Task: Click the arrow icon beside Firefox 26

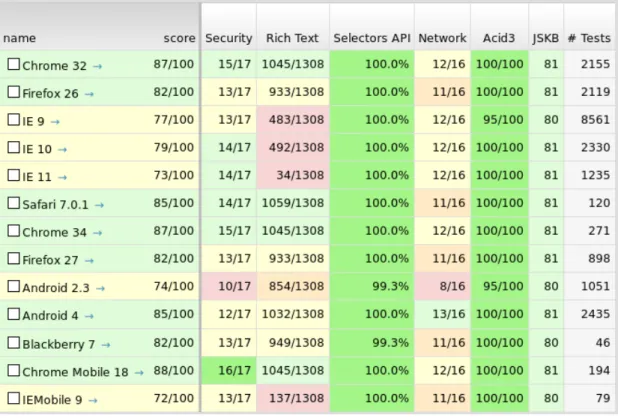Action: pos(89,94)
